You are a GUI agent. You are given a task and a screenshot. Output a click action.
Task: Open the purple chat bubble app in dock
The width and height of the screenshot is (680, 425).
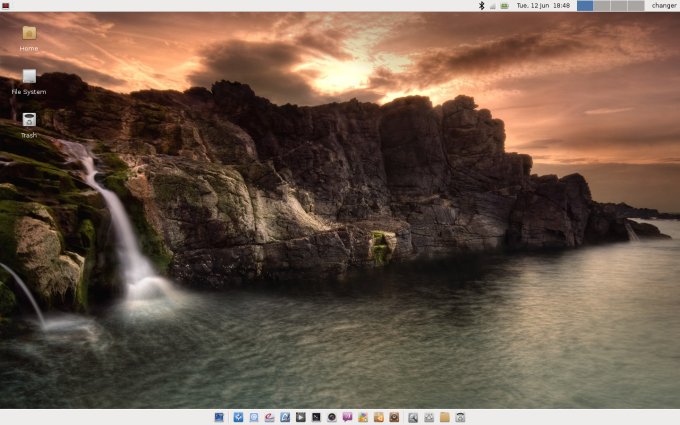(347, 417)
